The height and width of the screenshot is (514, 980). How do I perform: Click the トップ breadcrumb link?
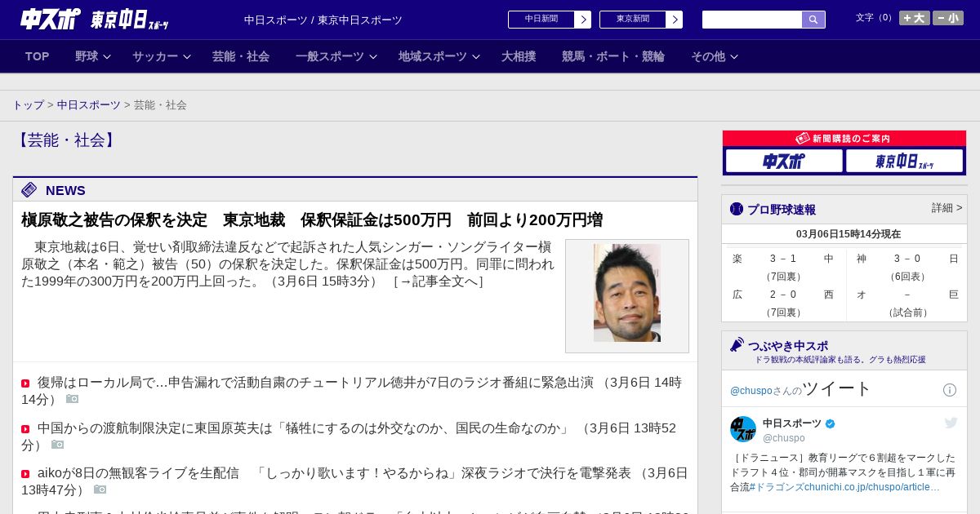click(x=28, y=105)
